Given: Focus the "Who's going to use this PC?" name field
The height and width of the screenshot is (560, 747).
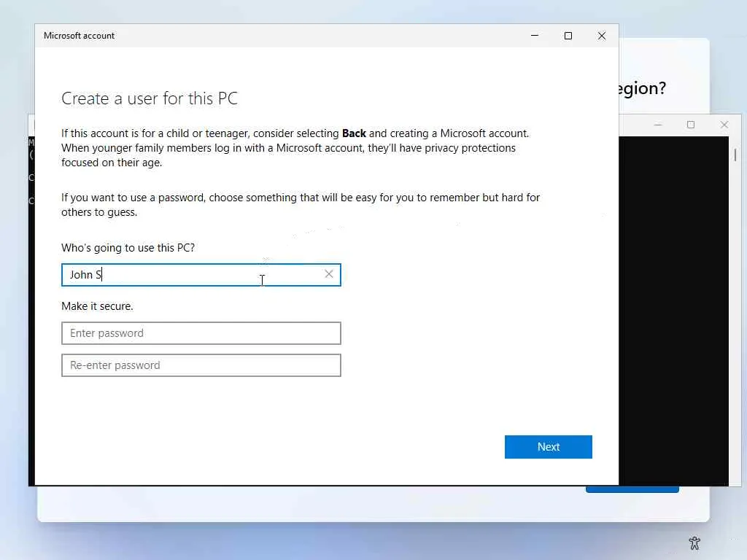Looking at the screenshot, I should pos(201,275).
